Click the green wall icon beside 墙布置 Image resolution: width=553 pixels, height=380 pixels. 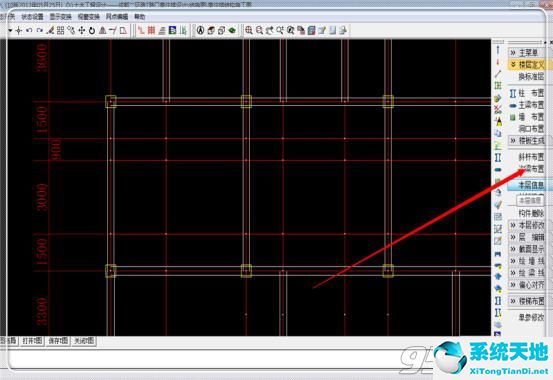coord(513,117)
